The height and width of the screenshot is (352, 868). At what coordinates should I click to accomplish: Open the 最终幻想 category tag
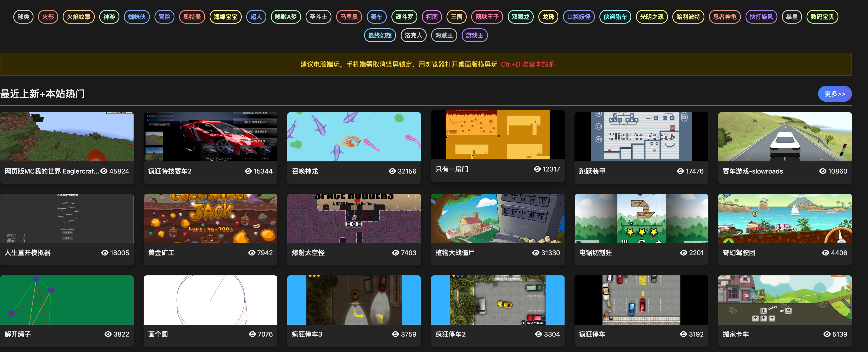tap(380, 35)
